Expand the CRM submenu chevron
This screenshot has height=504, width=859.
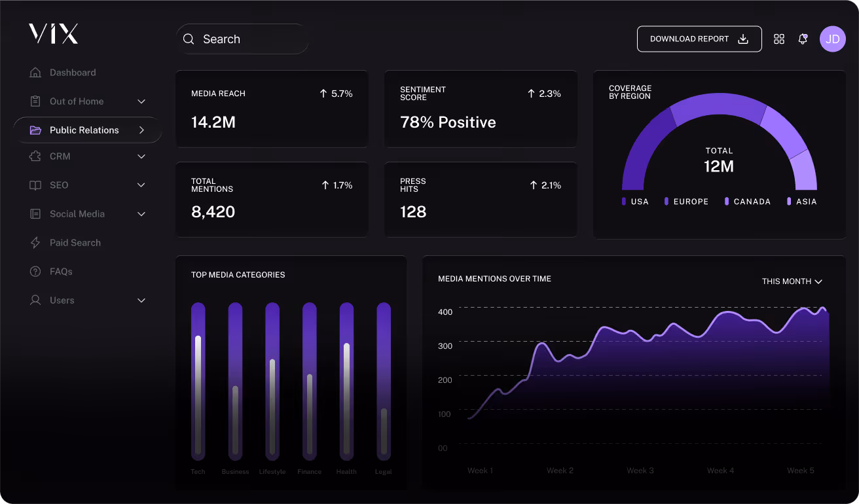pos(141,156)
